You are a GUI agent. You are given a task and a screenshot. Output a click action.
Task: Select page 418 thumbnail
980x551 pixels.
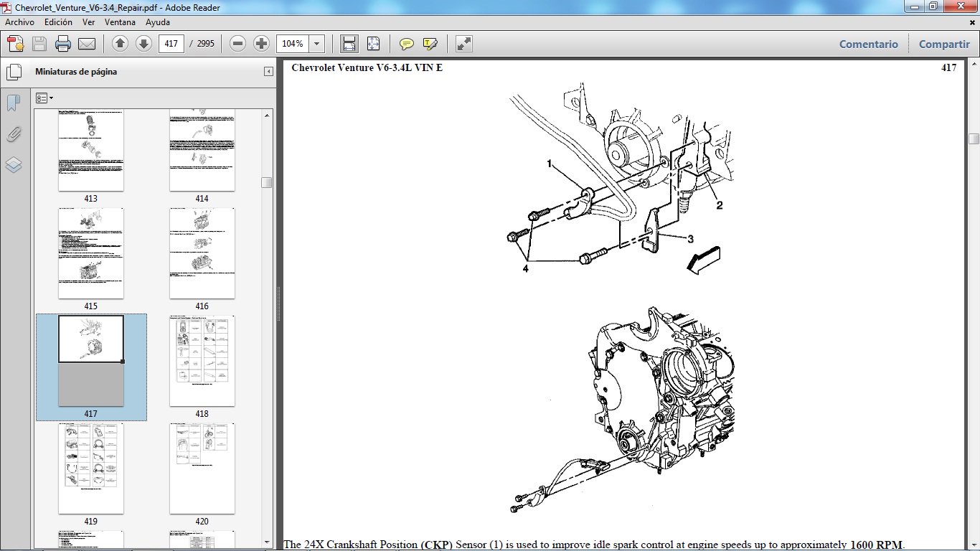pyautogui.click(x=202, y=361)
